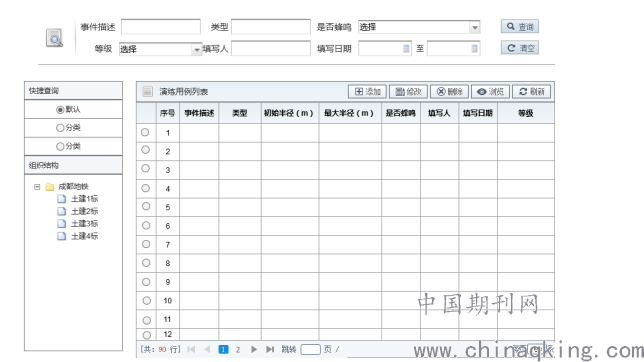Select the radio button for row 5
Screen dimensions: 644x362
146,206
